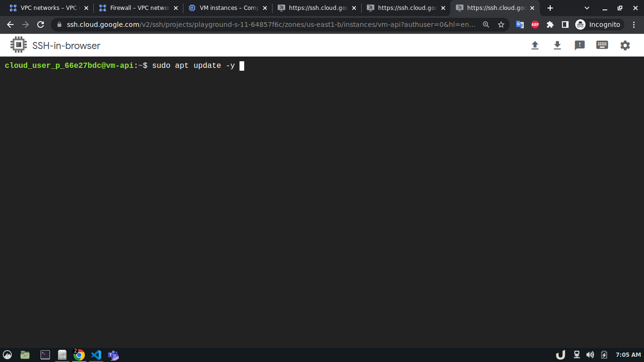Click the terminal command line text
Screen dimensions: 644x362
[x=193, y=66]
